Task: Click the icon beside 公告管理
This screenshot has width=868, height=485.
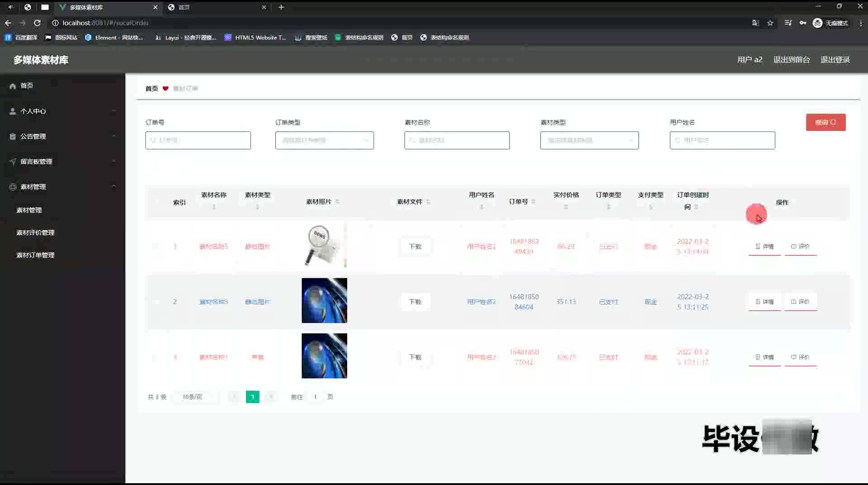Action: coord(13,137)
